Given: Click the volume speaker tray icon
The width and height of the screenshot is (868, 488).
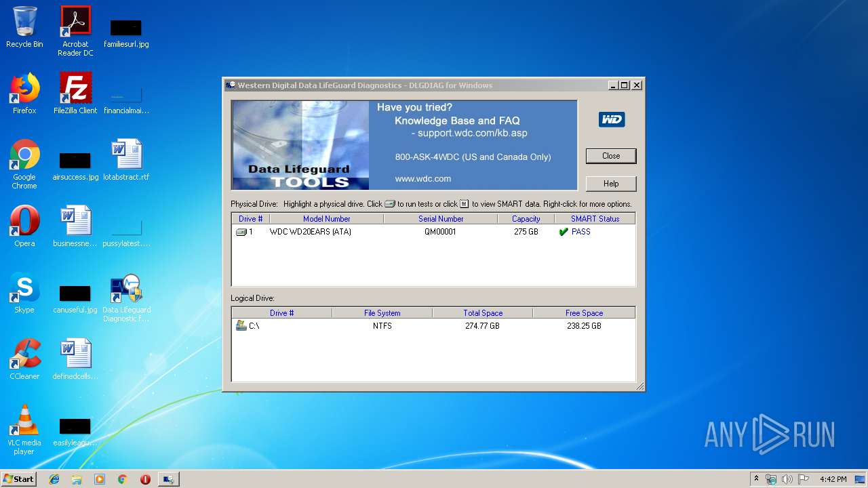Looking at the screenshot, I should (x=787, y=479).
